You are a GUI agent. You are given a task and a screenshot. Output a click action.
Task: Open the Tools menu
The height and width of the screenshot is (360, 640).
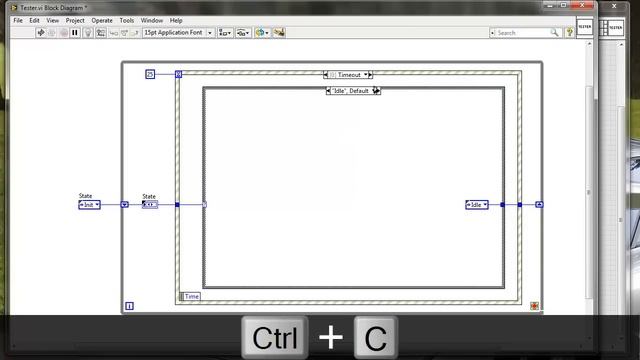tap(127, 20)
